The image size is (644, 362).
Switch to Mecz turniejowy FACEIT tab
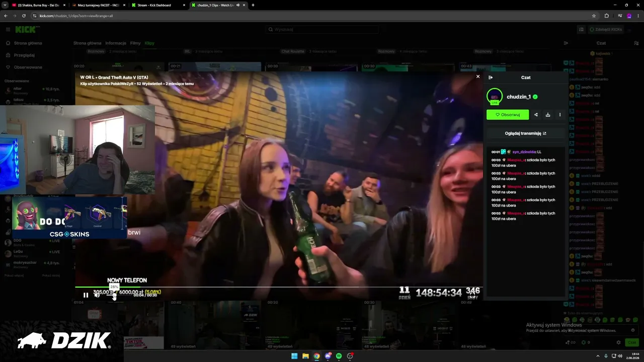pos(98,5)
